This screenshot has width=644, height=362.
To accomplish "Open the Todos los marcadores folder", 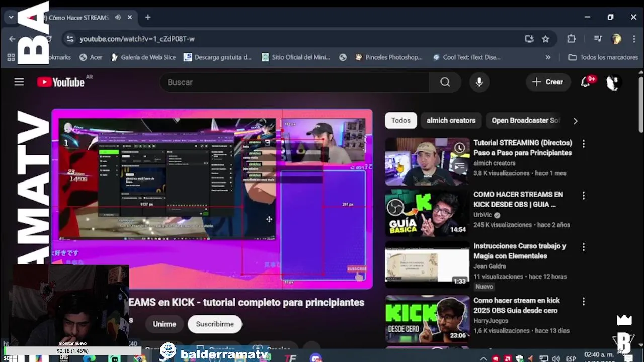I will [x=603, y=57].
